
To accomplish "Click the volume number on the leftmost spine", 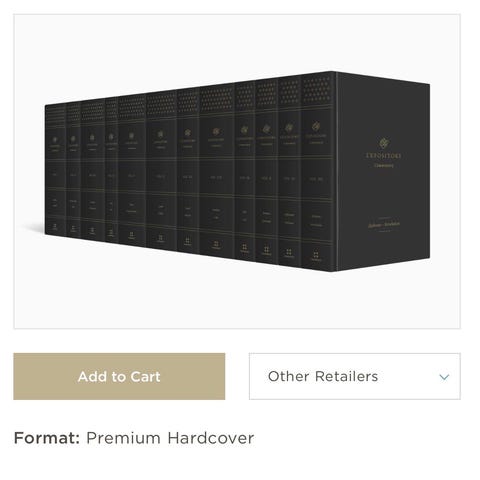I will 55,174.
